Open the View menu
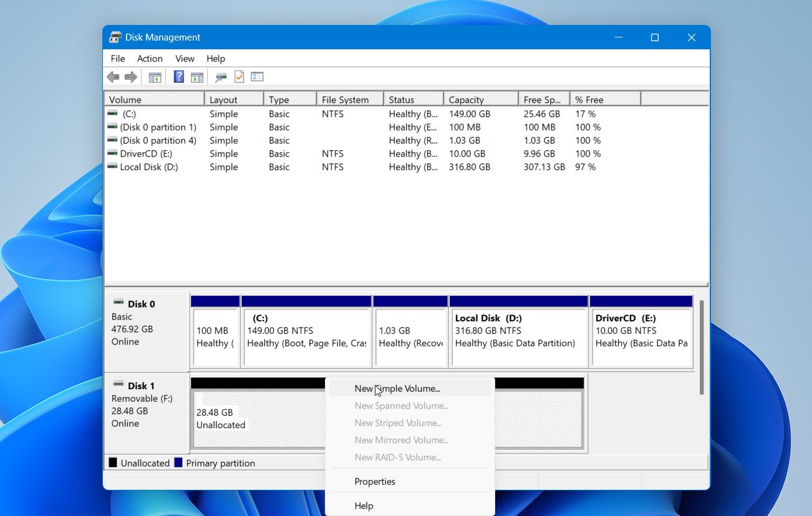This screenshot has width=812, height=516. pyautogui.click(x=185, y=59)
